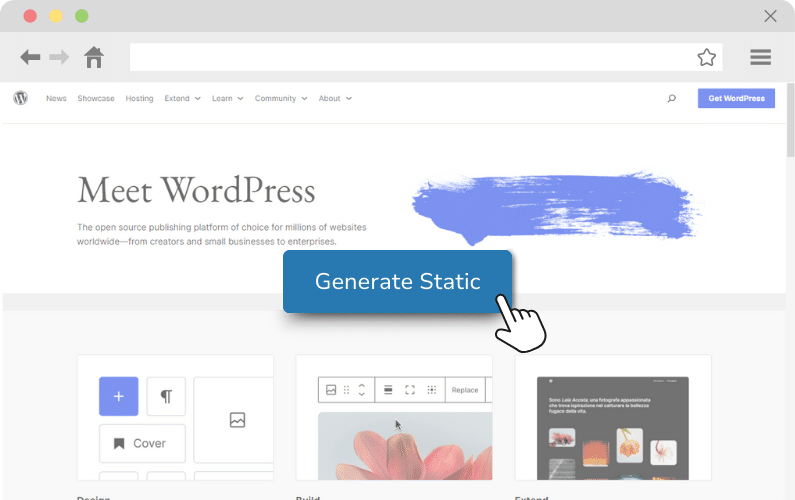795x500 pixels.
Task: Close the window with the X icon
Action: (x=770, y=16)
